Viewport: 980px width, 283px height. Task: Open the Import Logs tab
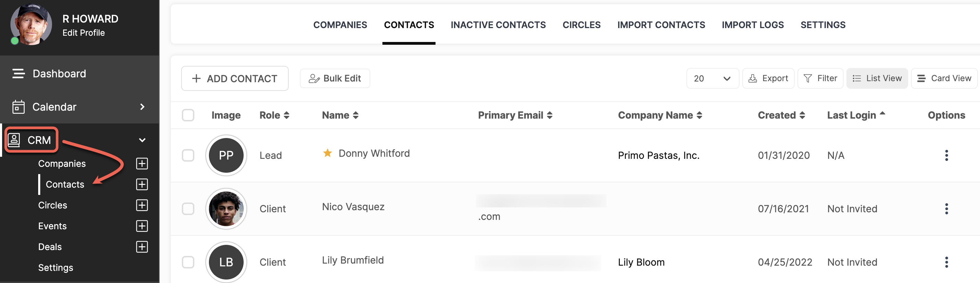click(x=752, y=25)
